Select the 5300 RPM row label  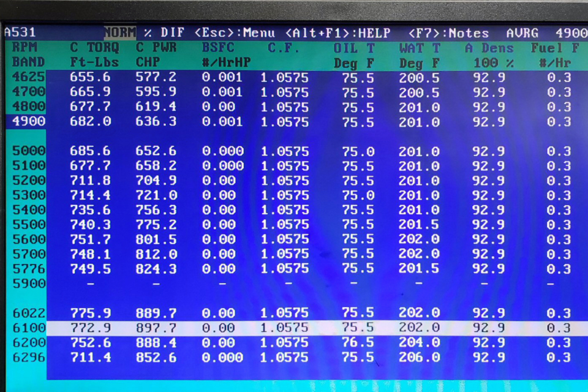coord(29,195)
